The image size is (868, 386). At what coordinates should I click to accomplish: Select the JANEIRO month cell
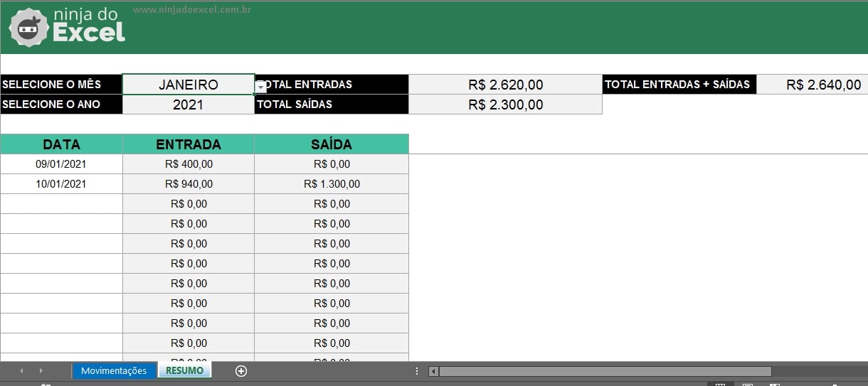click(x=188, y=85)
